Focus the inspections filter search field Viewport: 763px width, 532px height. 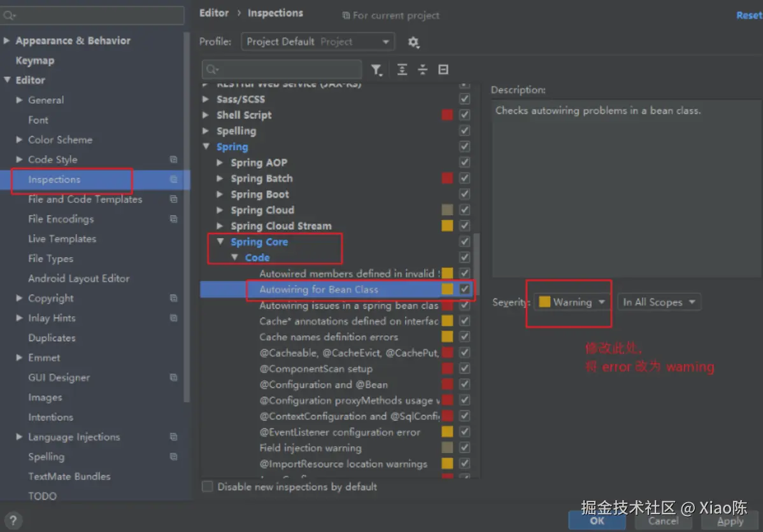[282, 69]
